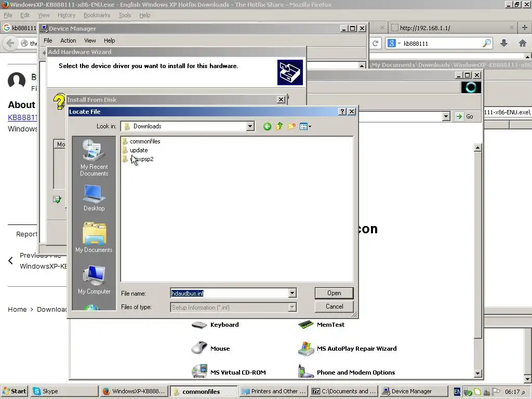Open Device Manager View menu
532x399 pixels.
click(90, 41)
